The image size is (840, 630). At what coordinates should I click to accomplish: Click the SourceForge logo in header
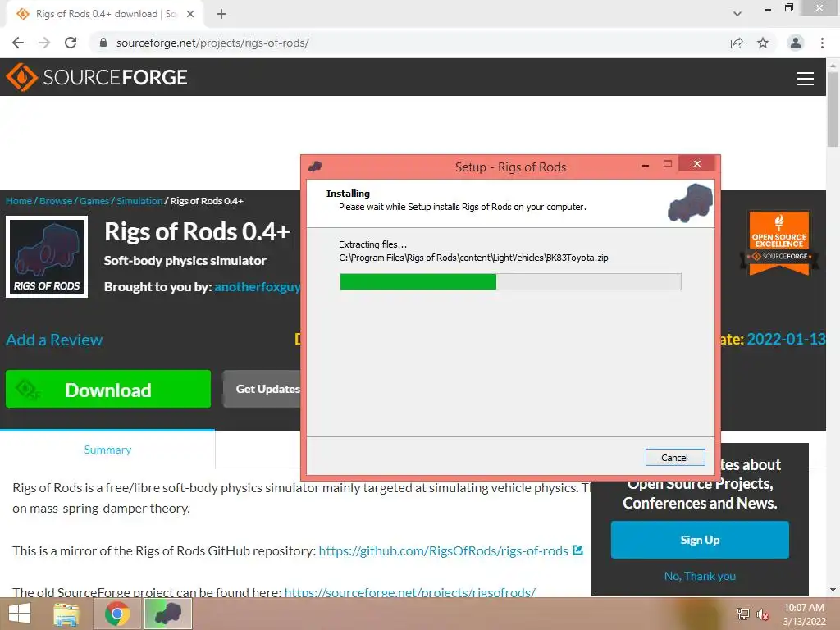pos(97,77)
